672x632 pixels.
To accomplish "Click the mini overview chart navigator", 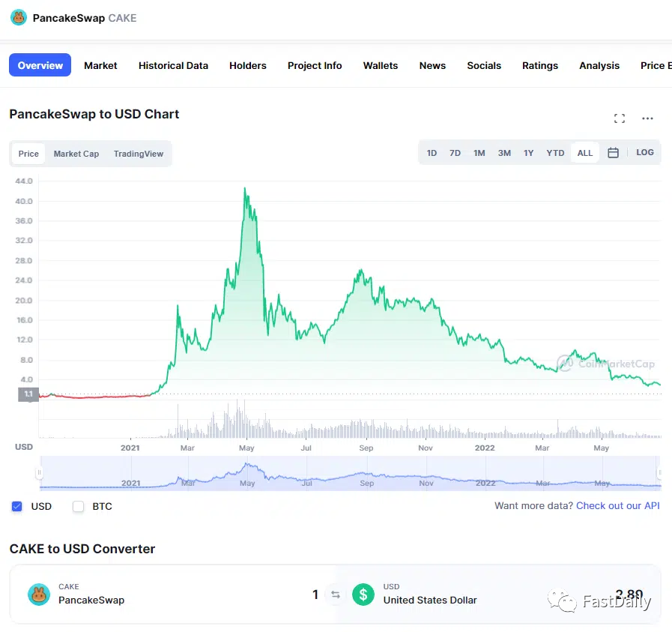I will click(350, 473).
